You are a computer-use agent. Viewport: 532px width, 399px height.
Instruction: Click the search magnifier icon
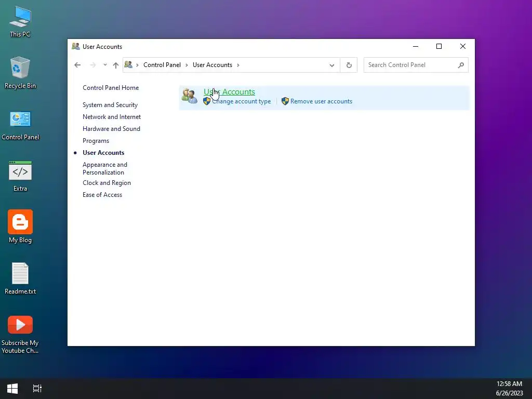(461, 65)
